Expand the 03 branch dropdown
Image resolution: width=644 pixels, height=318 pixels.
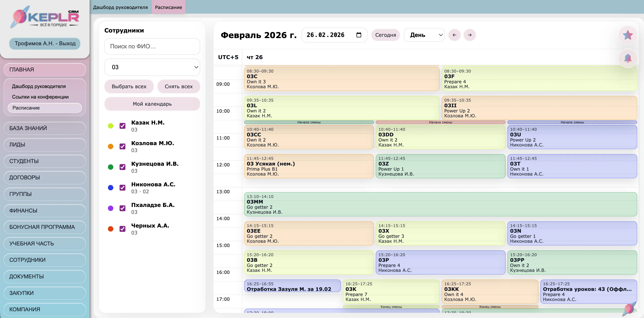coord(152,67)
